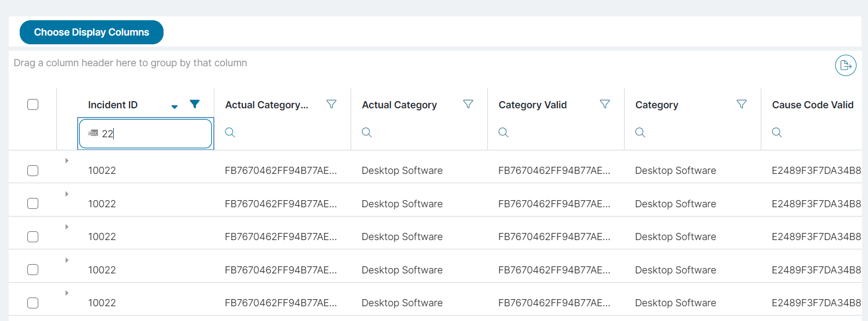Click search icon under Category Valid
This screenshot has height=321, width=868.
[x=504, y=132]
